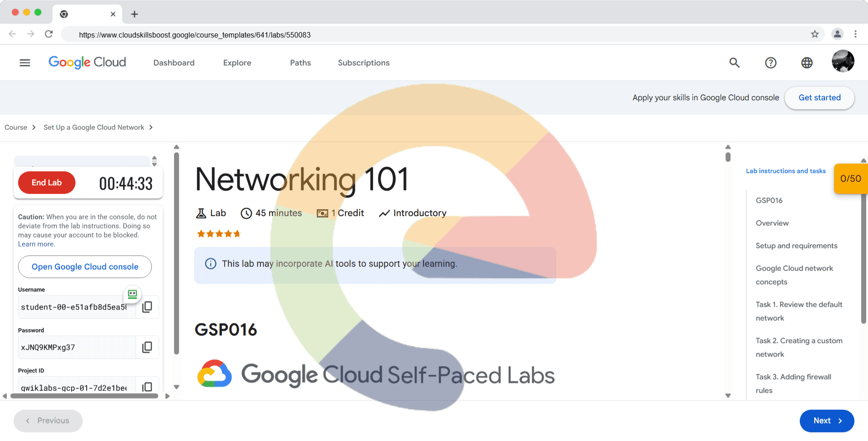Open the Paths navigation item
The image size is (868, 441).
click(300, 63)
